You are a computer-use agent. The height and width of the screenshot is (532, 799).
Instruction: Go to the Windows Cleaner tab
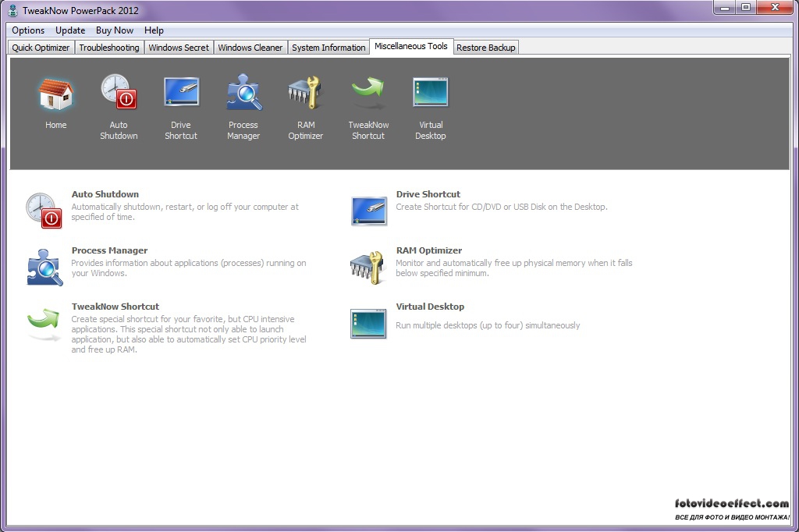(250, 48)
